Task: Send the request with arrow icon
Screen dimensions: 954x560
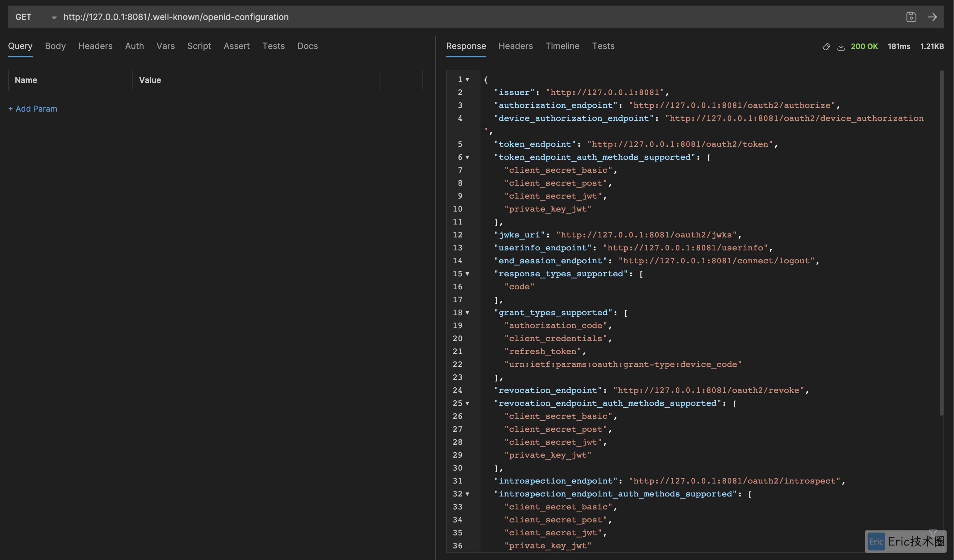Action: 932,17
